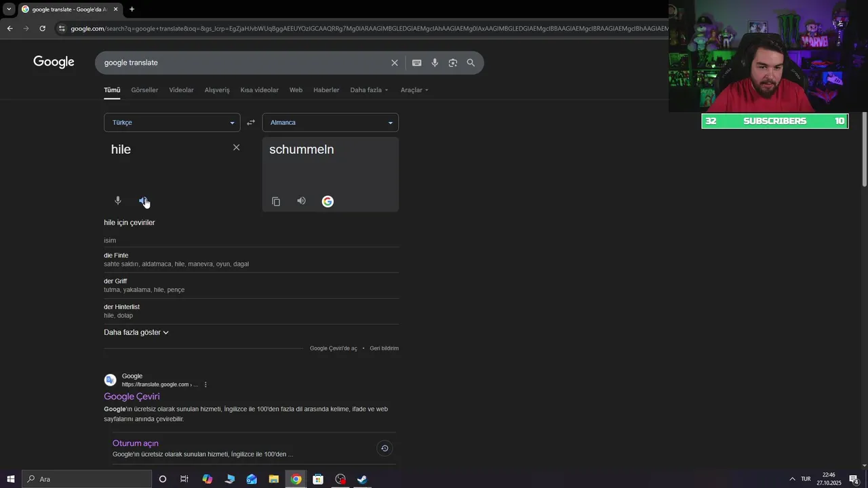This screenshot has height=488, width=868.
Task: Open a new browser tab
Action: (x=132, y=9)
